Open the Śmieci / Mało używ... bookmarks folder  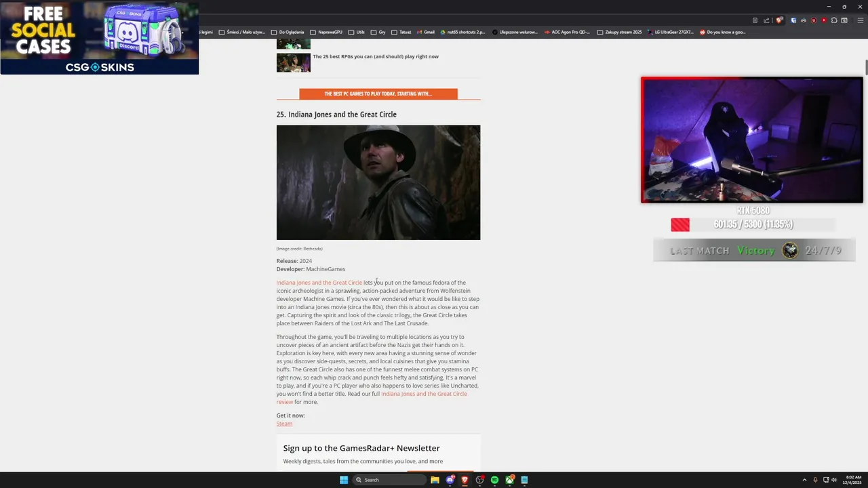click(241, 32)
